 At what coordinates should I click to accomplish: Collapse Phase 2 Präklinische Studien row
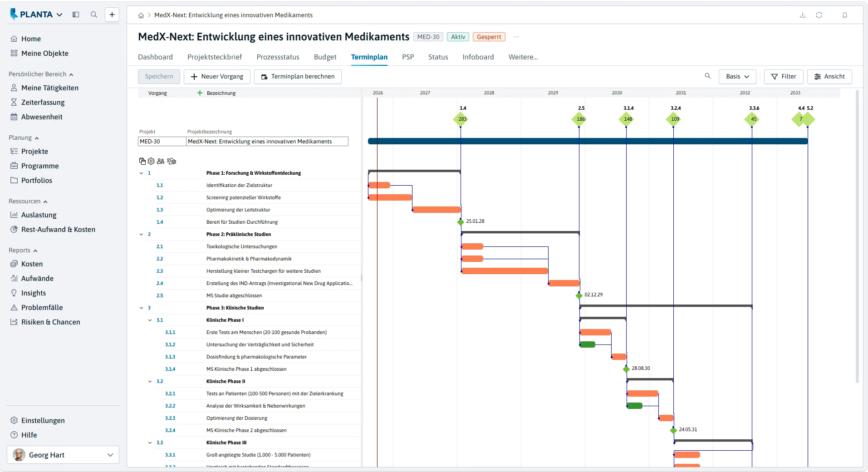(x=141, y=234)
